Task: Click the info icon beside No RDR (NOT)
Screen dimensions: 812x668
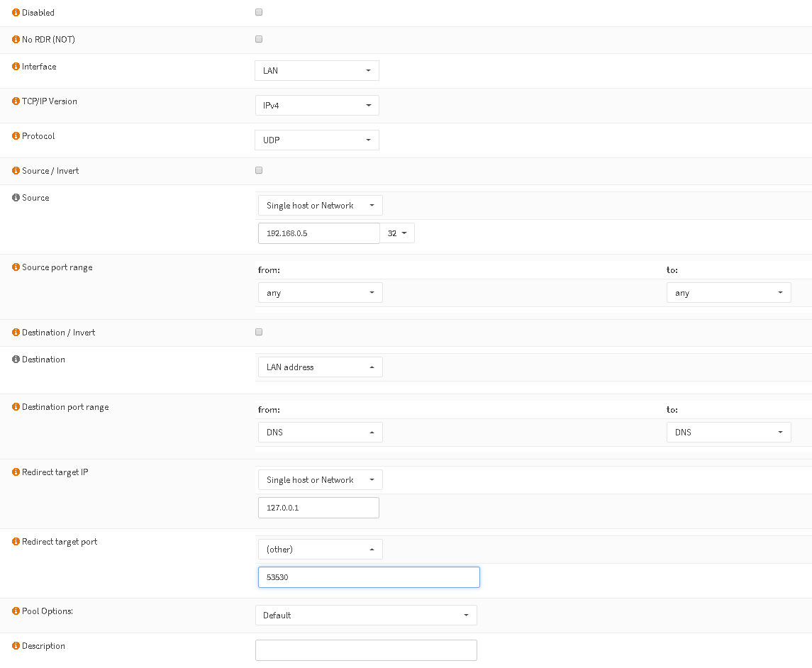Action: coord(16,39)
